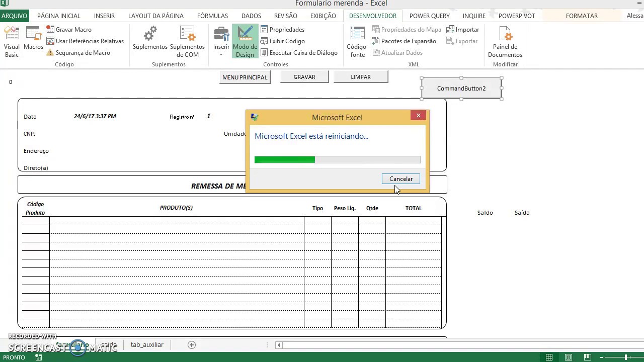Click the date value 24/6/17 3:37 PM
The image size is (644, 362).
coord(95,116)
